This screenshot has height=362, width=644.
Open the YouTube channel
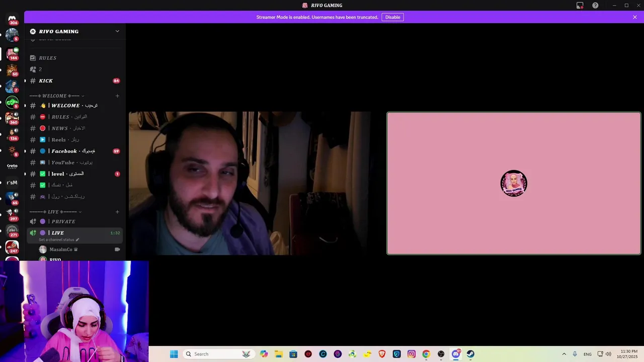click(75, 162)
